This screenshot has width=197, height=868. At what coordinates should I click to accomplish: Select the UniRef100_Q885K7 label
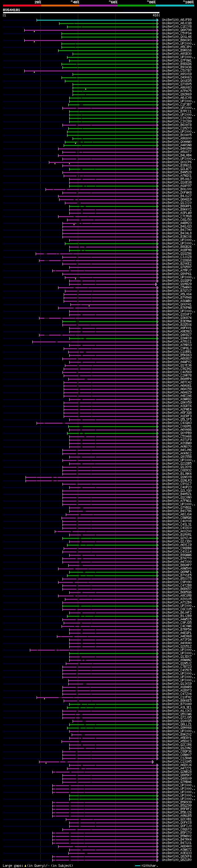pos(177,775)
